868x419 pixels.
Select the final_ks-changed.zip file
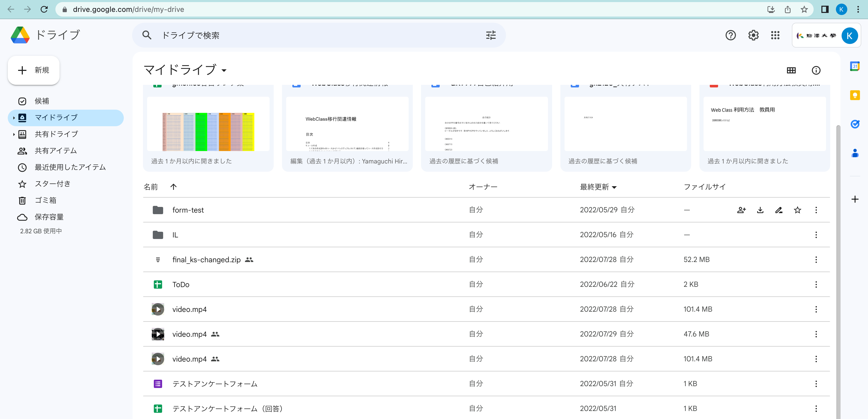pos(486,260)
